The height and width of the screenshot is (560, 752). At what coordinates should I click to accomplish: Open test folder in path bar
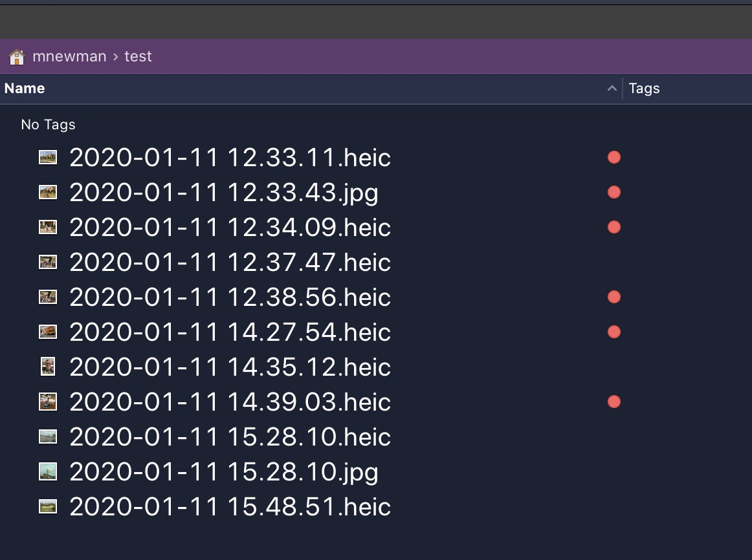[x=138, y=56]
